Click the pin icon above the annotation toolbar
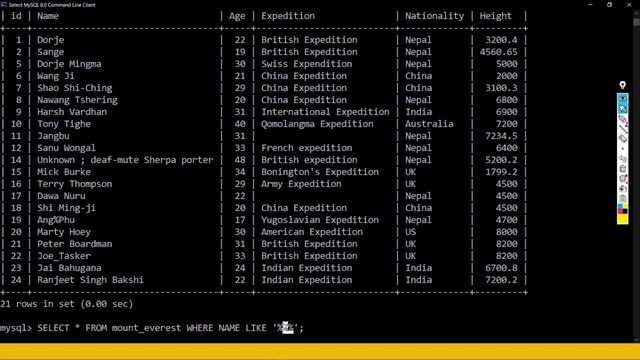The width and height of the screenshot is (640, 360). (x=622, y=85)
